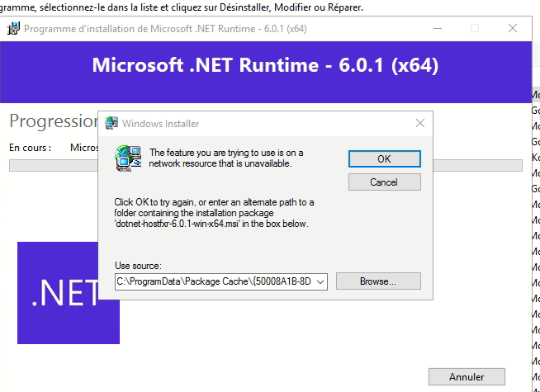Click the 'network resource that is unavailable' message

[x=226, y=158]
